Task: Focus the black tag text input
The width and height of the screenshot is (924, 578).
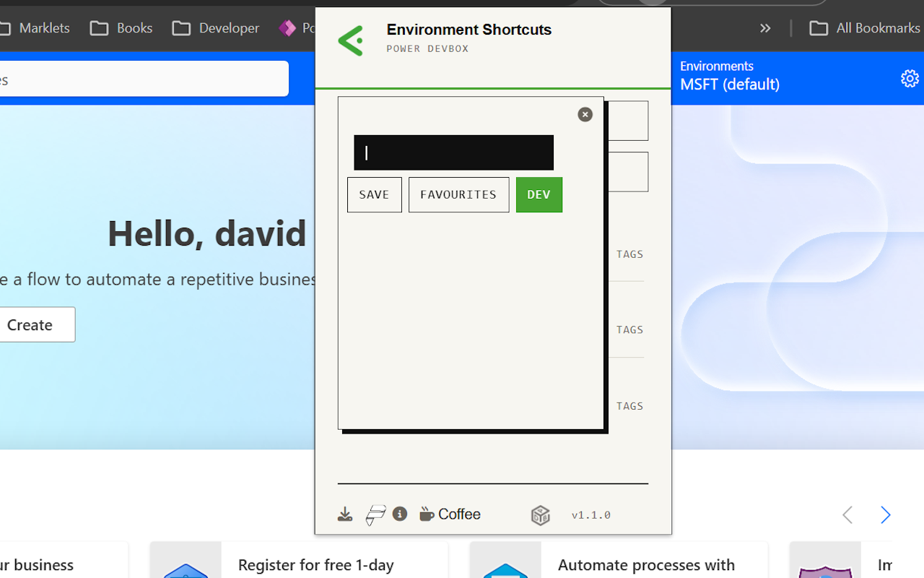Action: (453, 152)
